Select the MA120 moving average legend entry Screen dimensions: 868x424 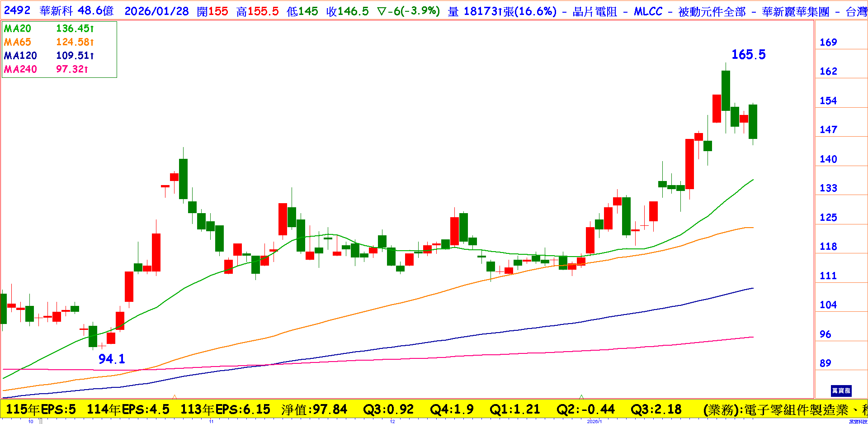[x=20, y=56]
